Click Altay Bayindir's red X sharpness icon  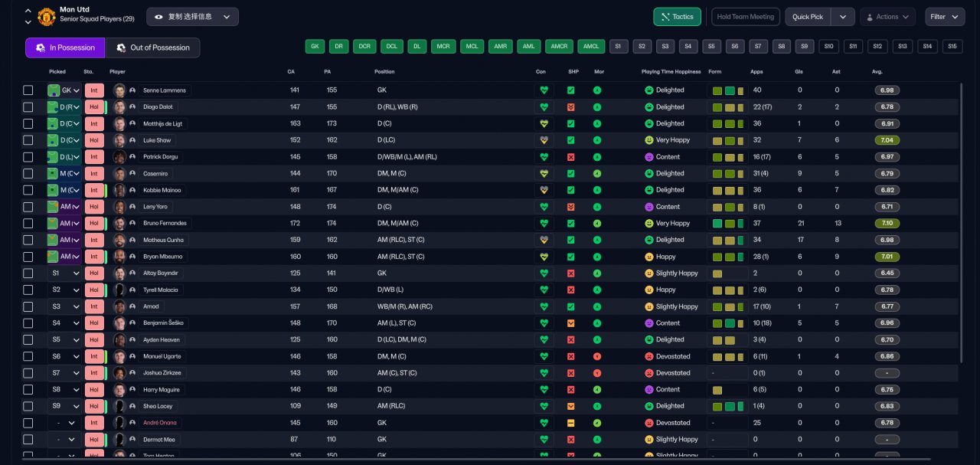click(x=570, y=273)
